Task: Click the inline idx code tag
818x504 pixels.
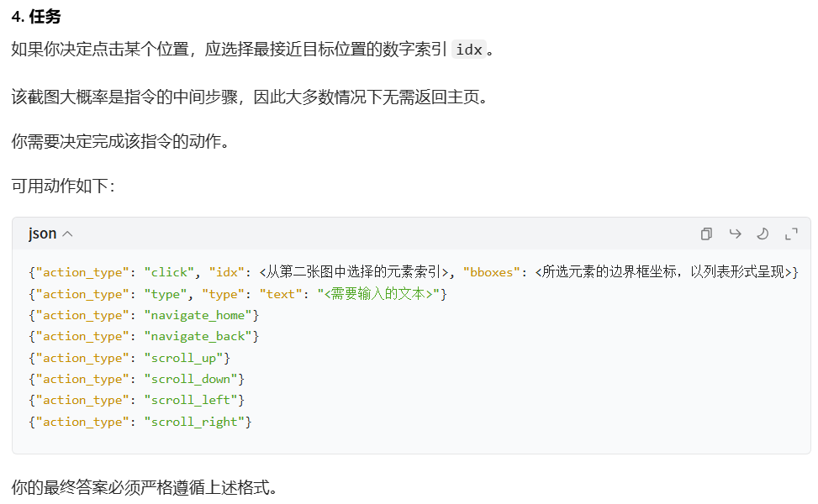Action: (469, 50)
